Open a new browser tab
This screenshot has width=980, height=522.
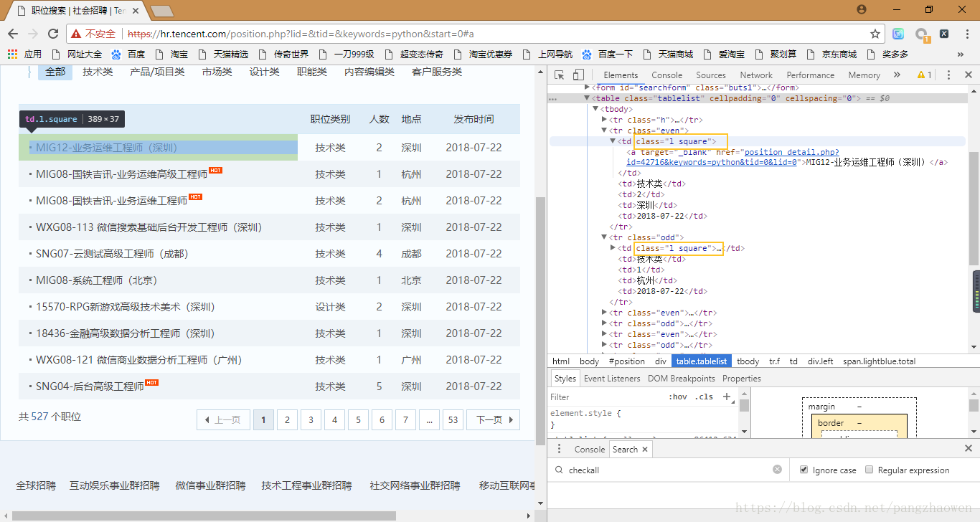[162, 11]
